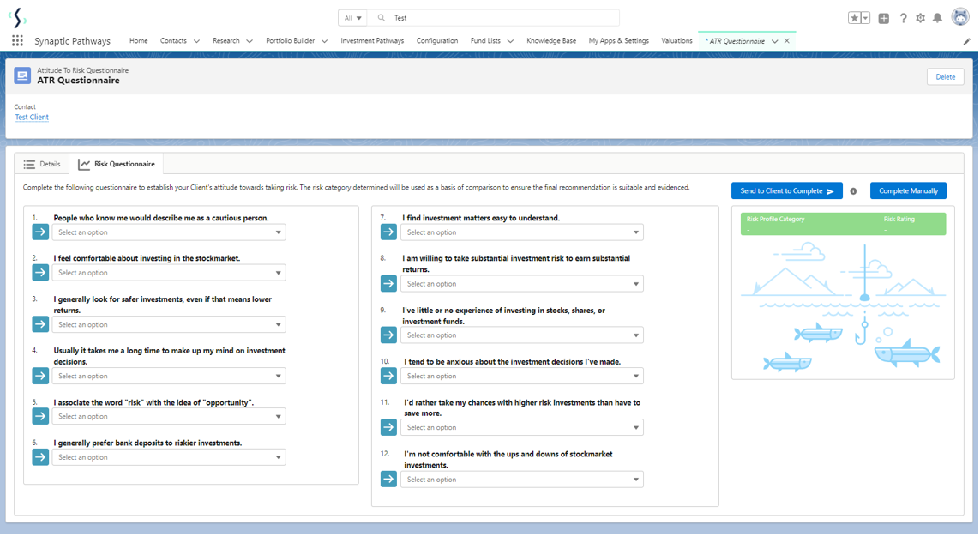The width and height of the screenshot is (980, 537).
Task: Open the user avatar profile menu
Action: tap(960, 18)
